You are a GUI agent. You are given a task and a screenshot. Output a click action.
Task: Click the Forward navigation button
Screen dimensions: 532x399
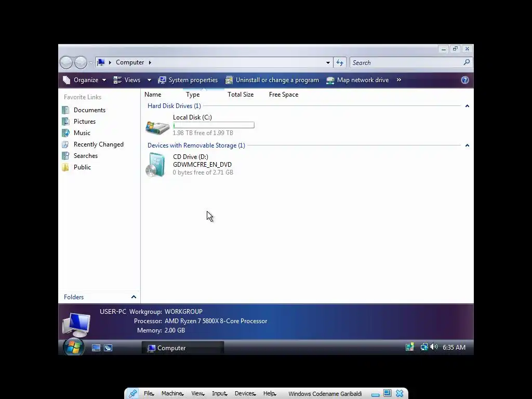click(81, 62)
